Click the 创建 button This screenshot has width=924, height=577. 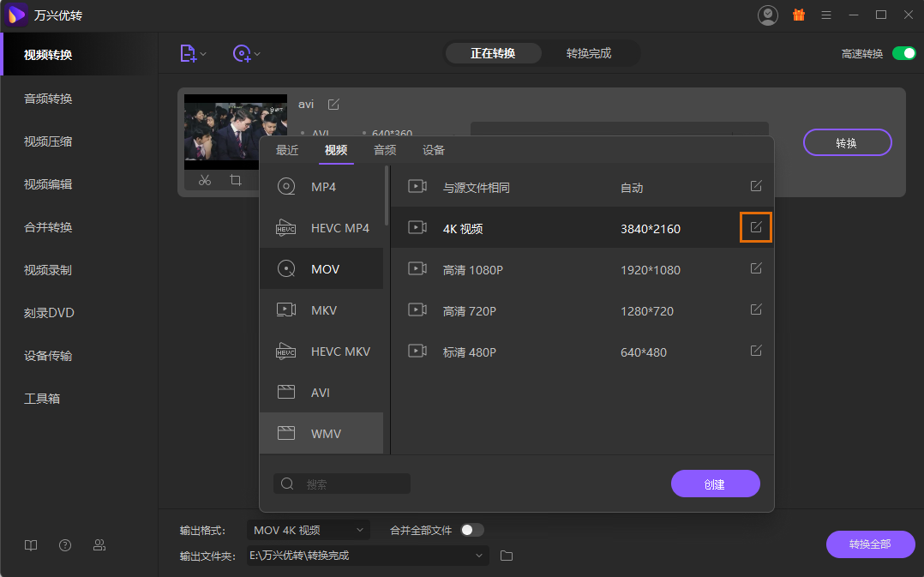click(715, 484)
